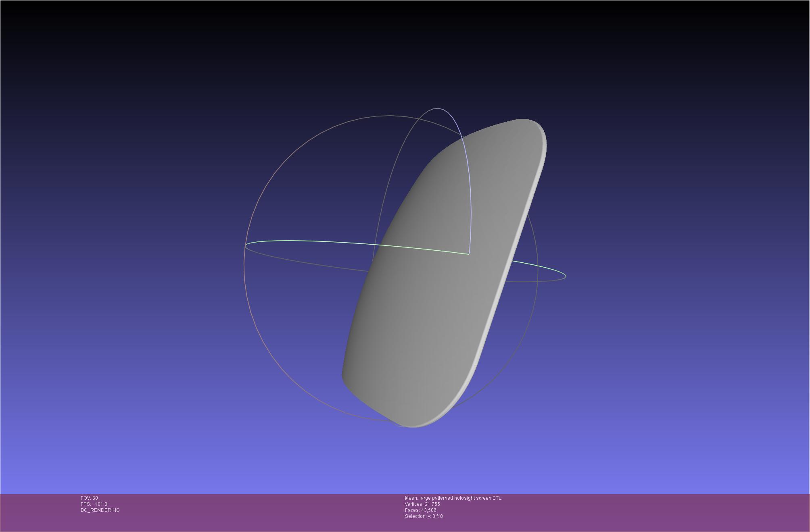This screenshot has width=810, height=532.
Task: Click the BO_RENDERING status text
Action: 100,510
